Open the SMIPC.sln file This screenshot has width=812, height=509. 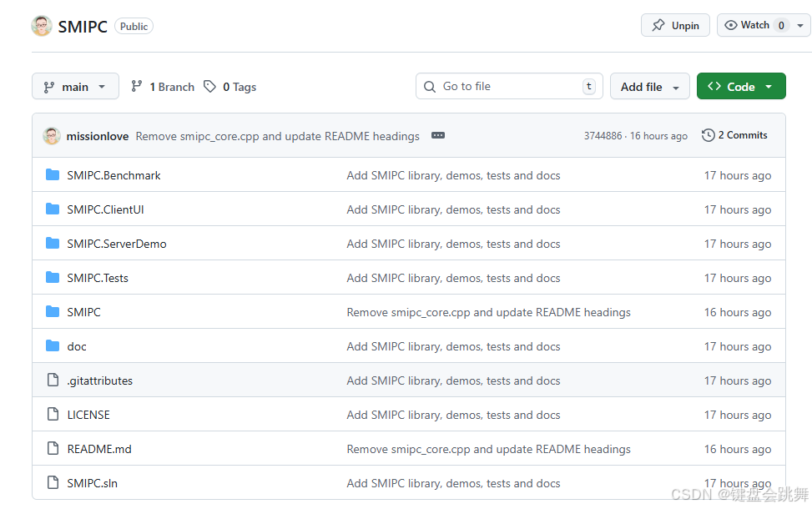tap(92, 483)
